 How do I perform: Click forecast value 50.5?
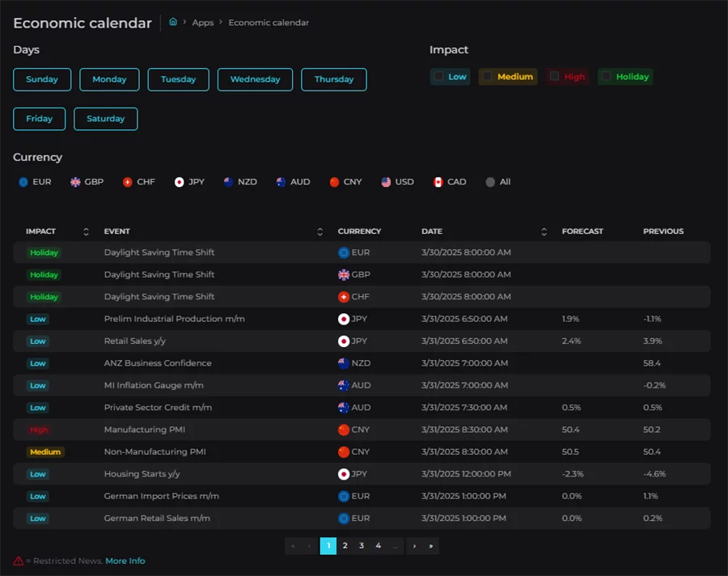[570, 452]
